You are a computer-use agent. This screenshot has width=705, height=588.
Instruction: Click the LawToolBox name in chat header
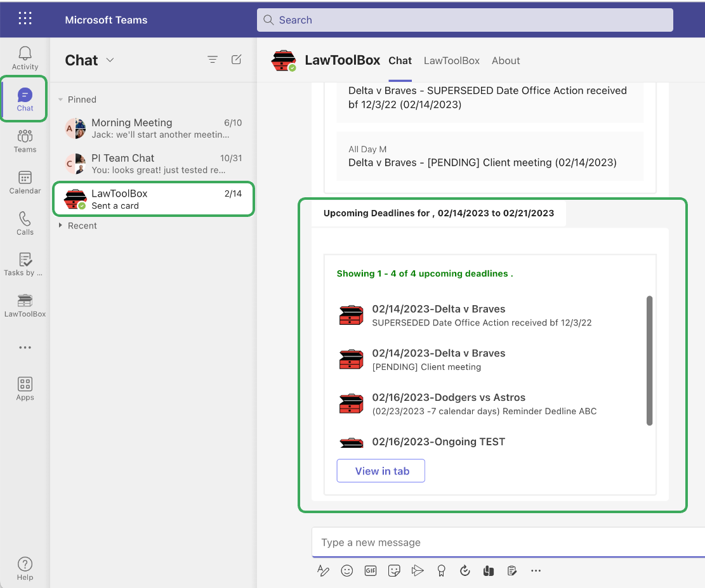(343, 60)
